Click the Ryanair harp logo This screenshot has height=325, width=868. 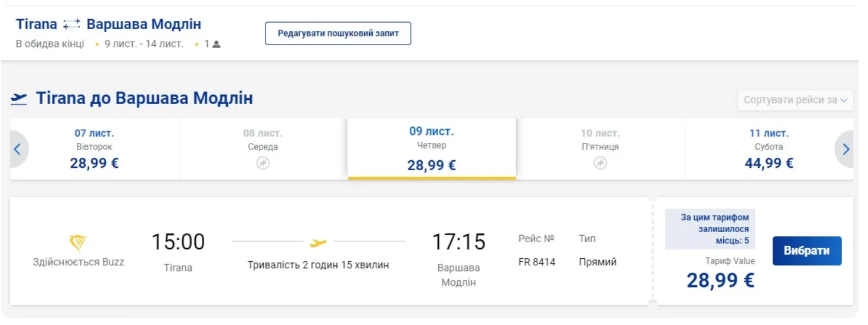[78, 243]
